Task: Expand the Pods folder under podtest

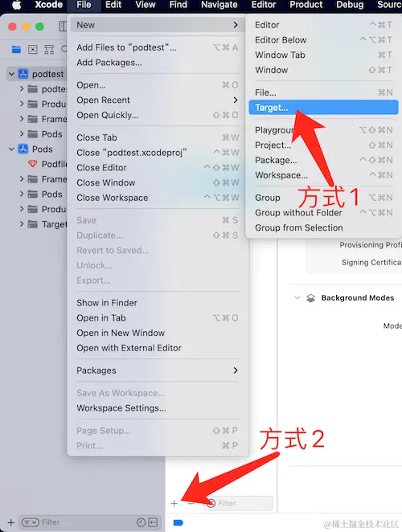Action: coord(22,133)
